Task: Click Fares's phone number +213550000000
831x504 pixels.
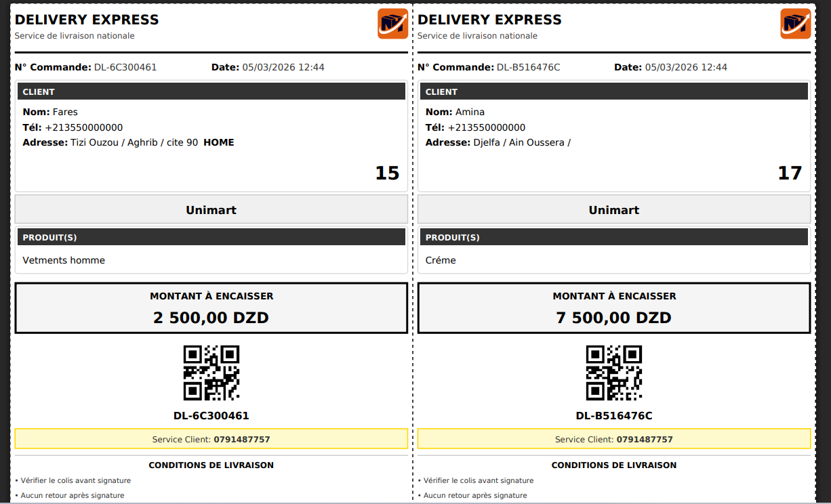Action: tap(84, 127)
